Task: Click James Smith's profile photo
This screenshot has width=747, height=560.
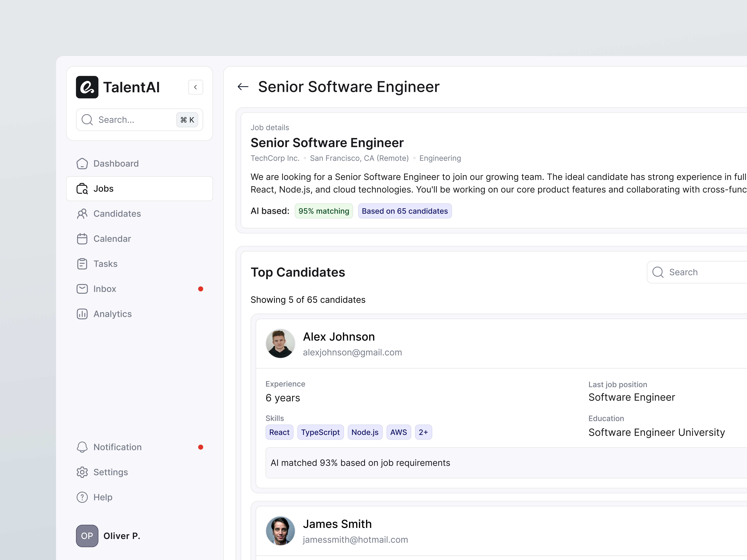Action: [280, 531]
